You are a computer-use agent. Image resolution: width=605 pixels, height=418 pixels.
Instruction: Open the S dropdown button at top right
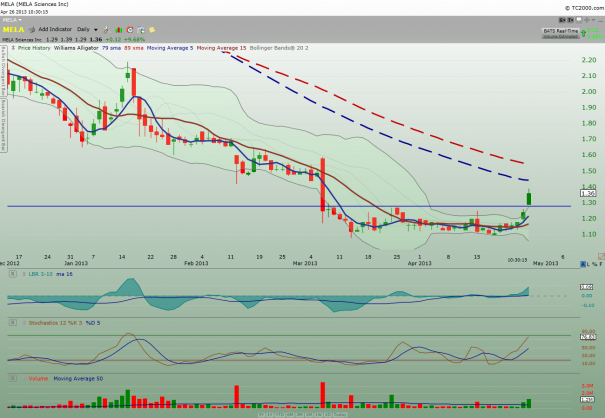563,20
